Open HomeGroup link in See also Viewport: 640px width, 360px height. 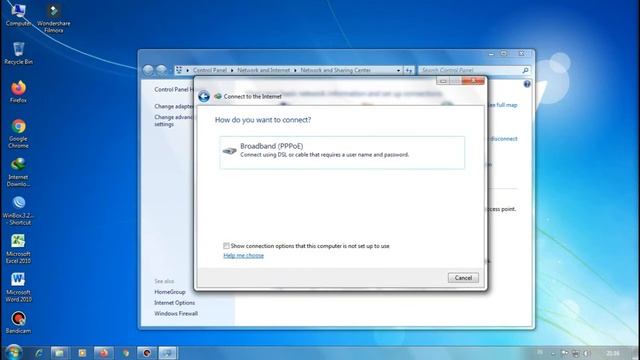(170, 292)
